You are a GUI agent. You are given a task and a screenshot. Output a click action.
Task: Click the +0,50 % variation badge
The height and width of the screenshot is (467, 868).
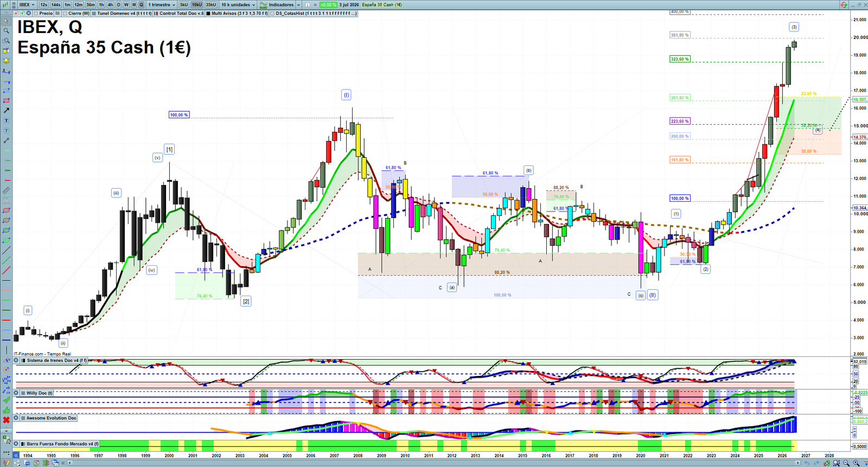coord(328,5)
